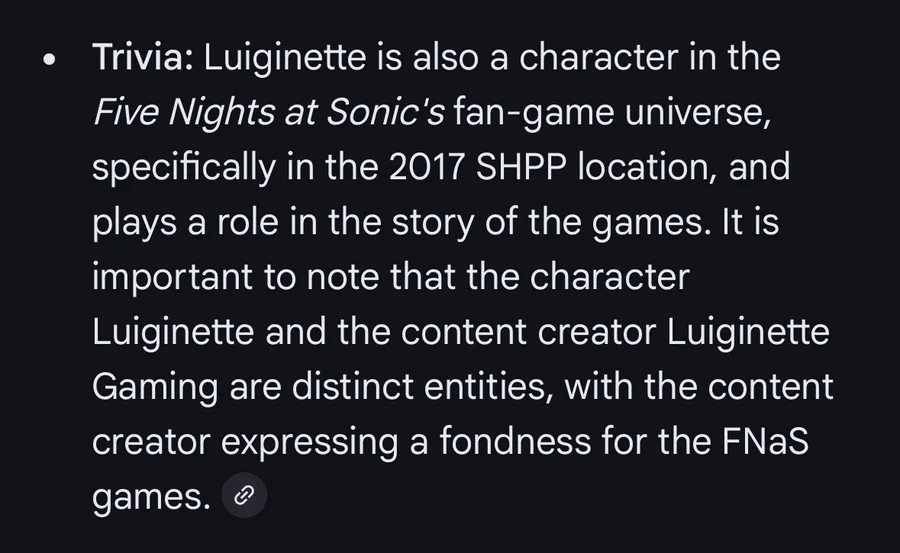Click the word location

tap(647, 167)
